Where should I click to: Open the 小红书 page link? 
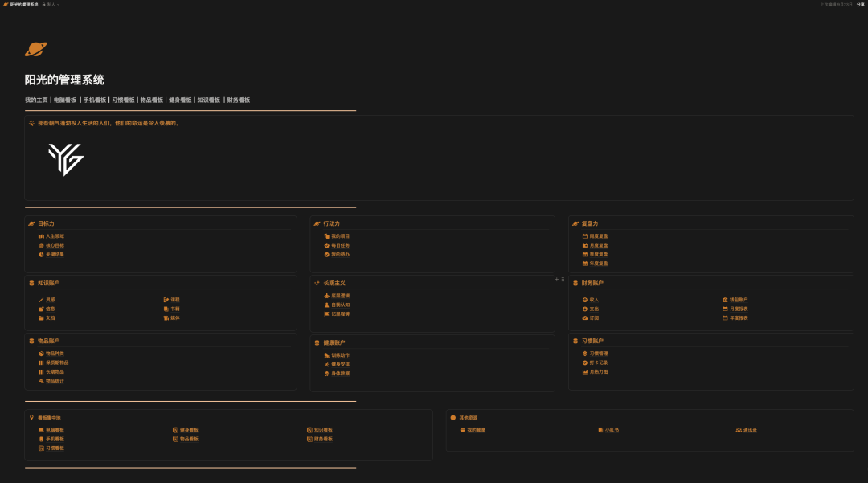pyautogui.click(x=612, y=430)
